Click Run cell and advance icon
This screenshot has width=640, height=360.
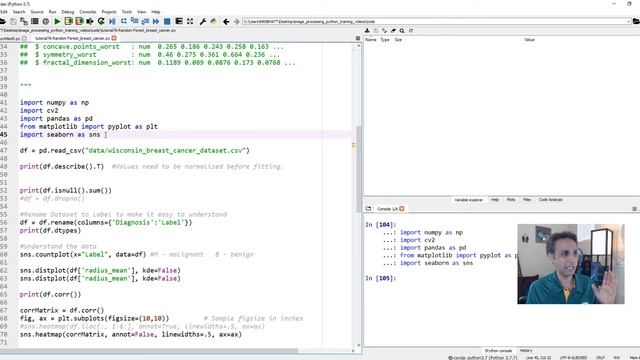click(79, 21)
